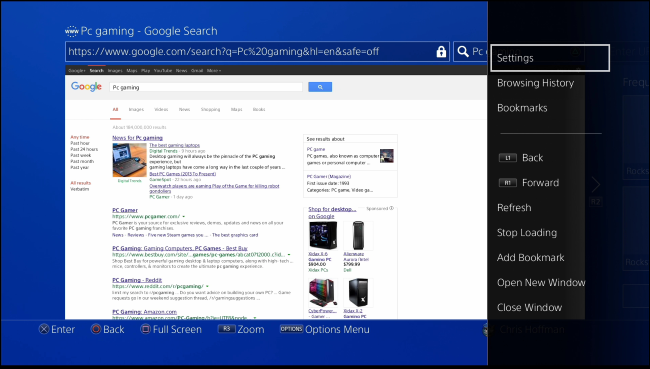Click the circle button icon beside Back hint

pyautogui.click(x=96, y=329)
